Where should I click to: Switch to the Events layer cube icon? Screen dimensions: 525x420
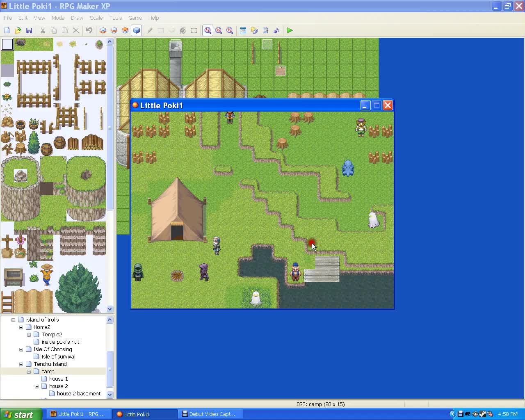tap(136, 30)
